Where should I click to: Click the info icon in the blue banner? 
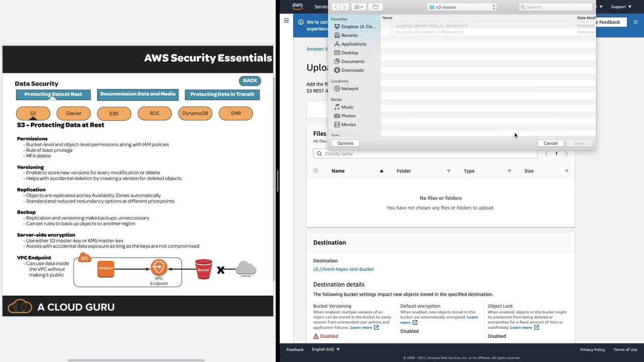coord(301,22)
